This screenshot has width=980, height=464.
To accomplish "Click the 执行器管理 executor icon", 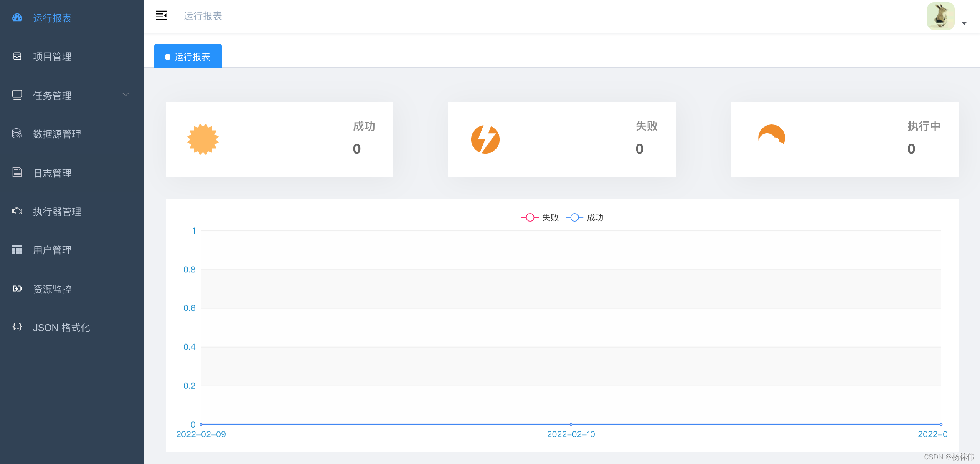I will (17, 211).
